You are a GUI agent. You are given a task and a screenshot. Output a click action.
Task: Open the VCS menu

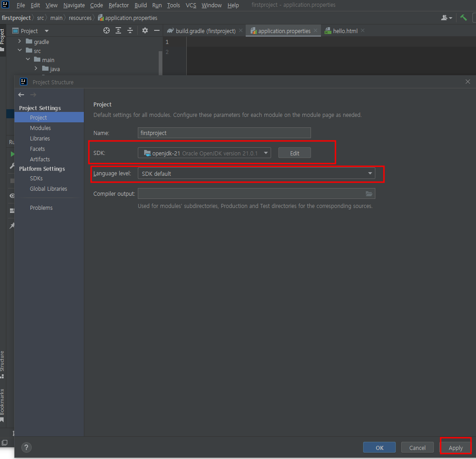[191, 5]
